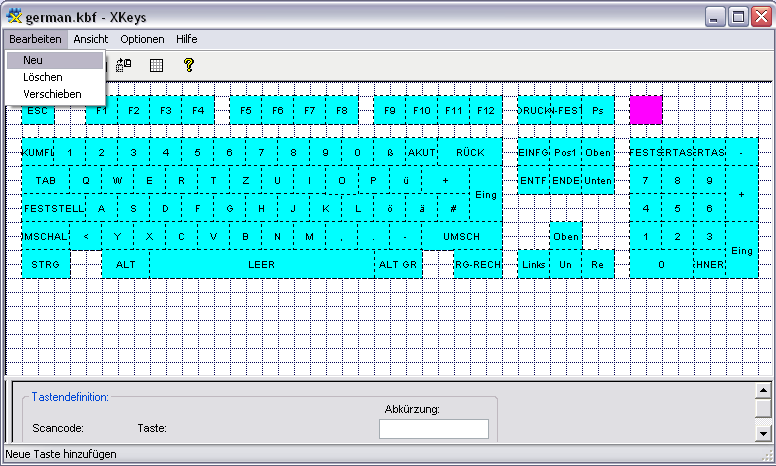Select the ALT GR key
Screen dimensions: 776x466
coord(398,265)
